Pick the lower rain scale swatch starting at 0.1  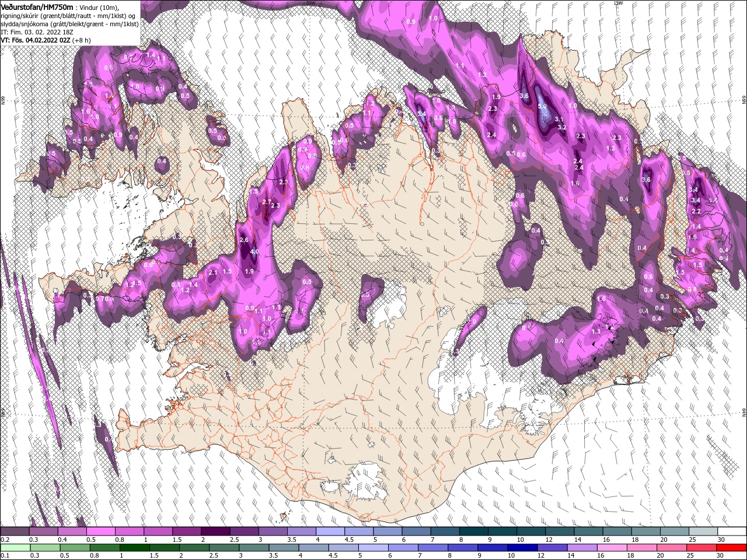coord(15,547)
